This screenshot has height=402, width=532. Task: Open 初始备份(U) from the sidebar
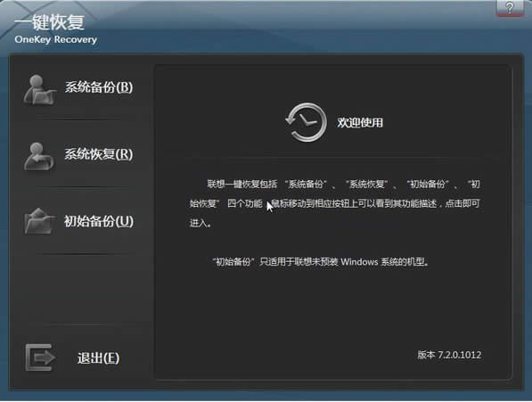(99, 221)
